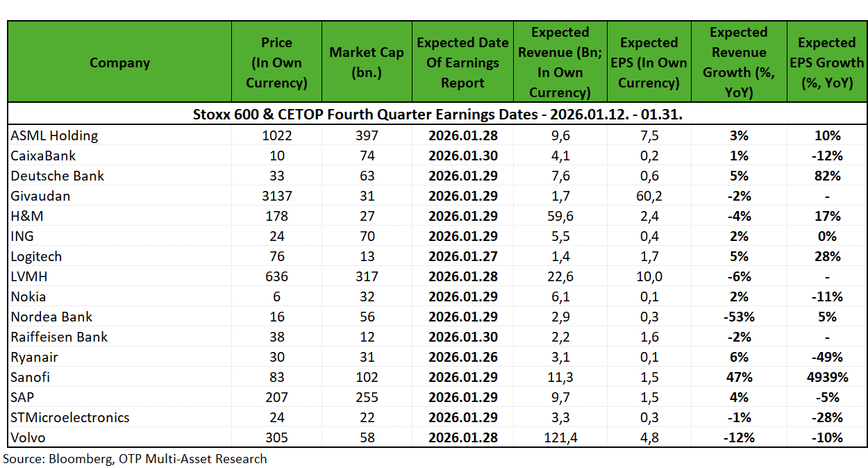Select Ryanair earnings date 2026.01.26
The width and height of the screenshot is (868, 468).
463,357
